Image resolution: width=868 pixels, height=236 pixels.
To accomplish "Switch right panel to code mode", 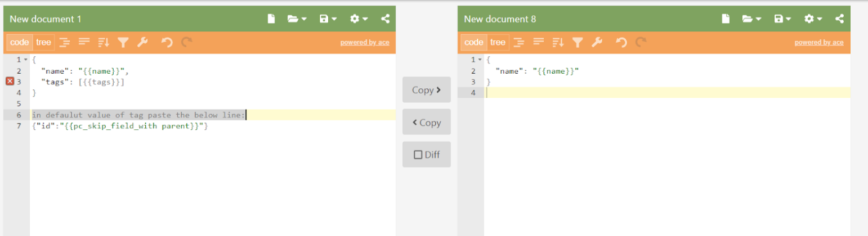I will (473, 42).
